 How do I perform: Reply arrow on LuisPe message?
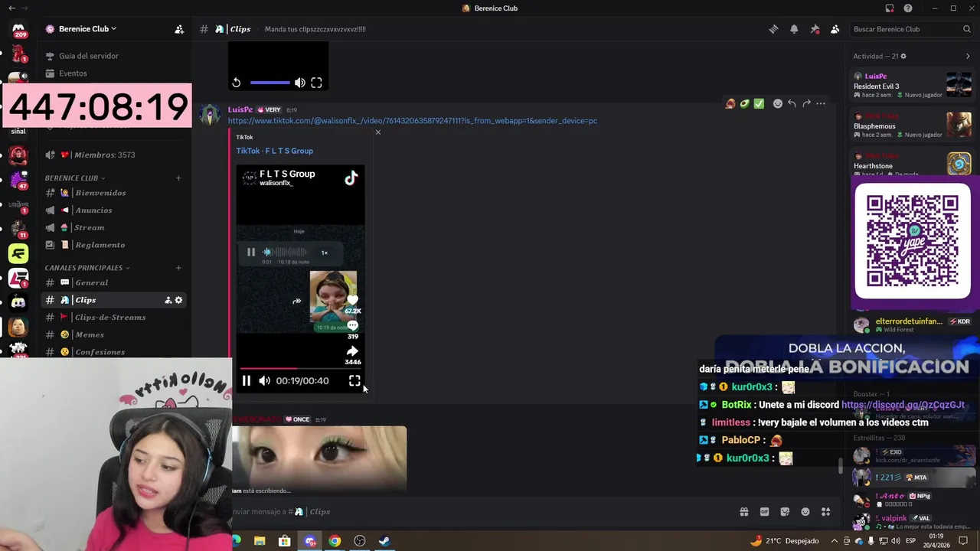[x=792, y=103]
